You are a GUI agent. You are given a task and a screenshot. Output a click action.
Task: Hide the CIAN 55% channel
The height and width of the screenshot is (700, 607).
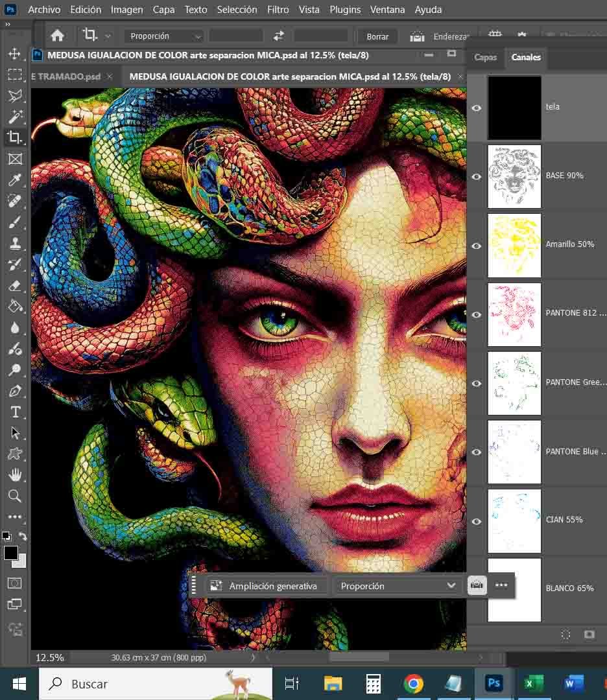(x=477, y=521)
